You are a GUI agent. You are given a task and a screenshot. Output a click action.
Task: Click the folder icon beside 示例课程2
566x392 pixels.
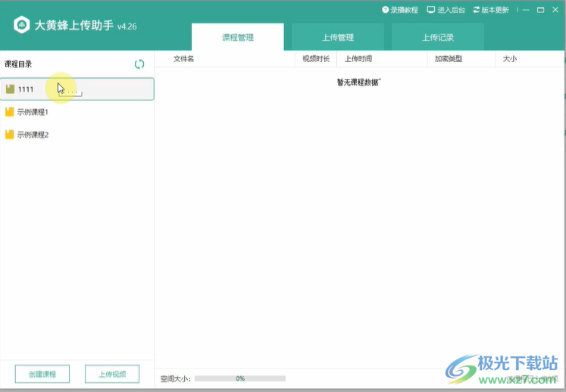click(x=10, y=135)
